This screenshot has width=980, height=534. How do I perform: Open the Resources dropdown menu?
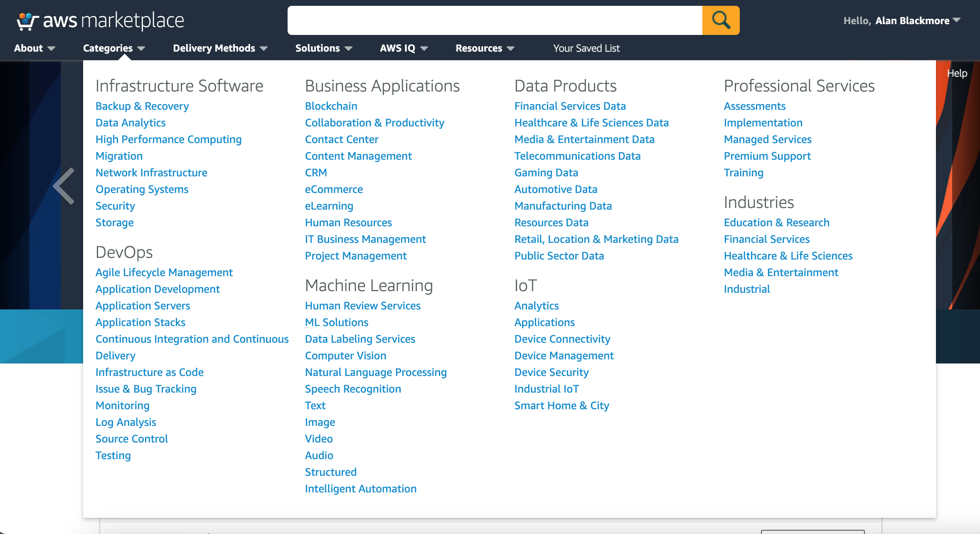[484, 48]
